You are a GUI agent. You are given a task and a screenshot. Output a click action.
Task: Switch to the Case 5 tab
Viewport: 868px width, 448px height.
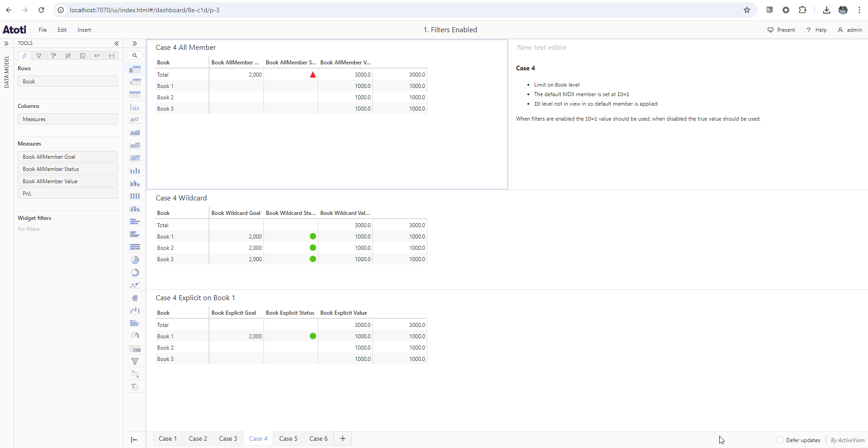(x=288, y=438)
